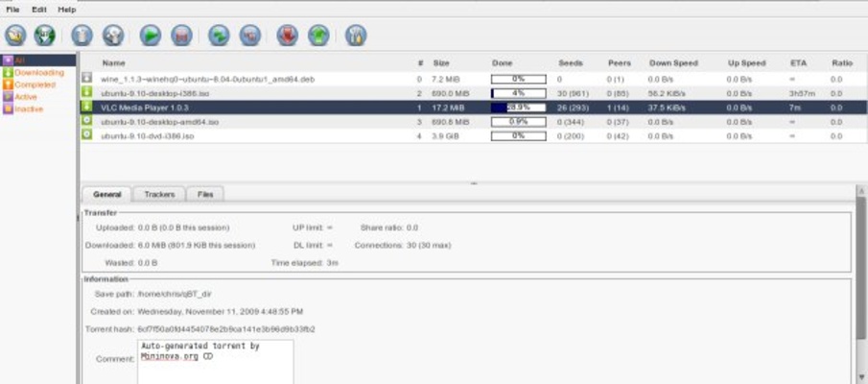Click the 26 (293) seeds cell
The height and width of the screenshot is (384, 868).
click(573, 108)
